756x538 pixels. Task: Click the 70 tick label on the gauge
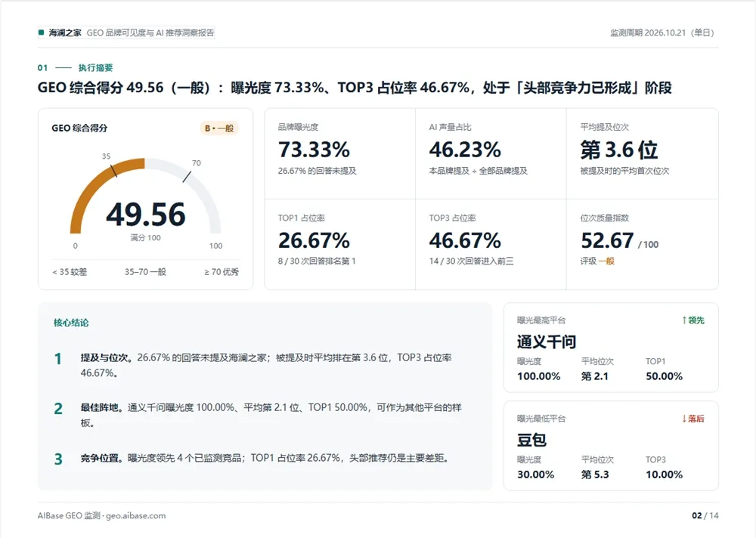tap(197, 163)
